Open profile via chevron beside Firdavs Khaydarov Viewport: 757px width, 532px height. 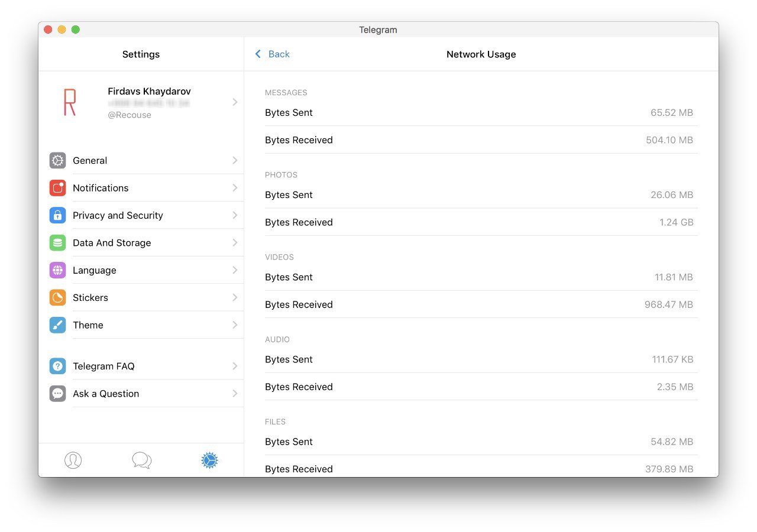235,102
